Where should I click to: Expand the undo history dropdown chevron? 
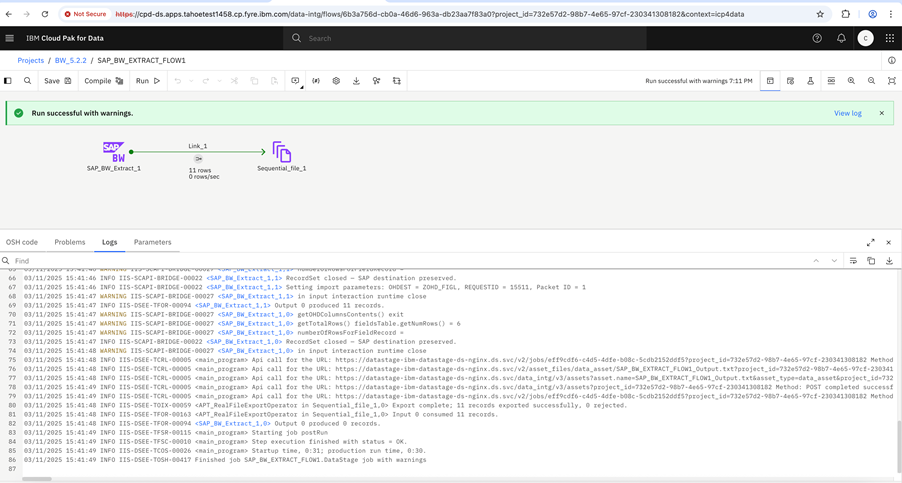click(191, 81)
